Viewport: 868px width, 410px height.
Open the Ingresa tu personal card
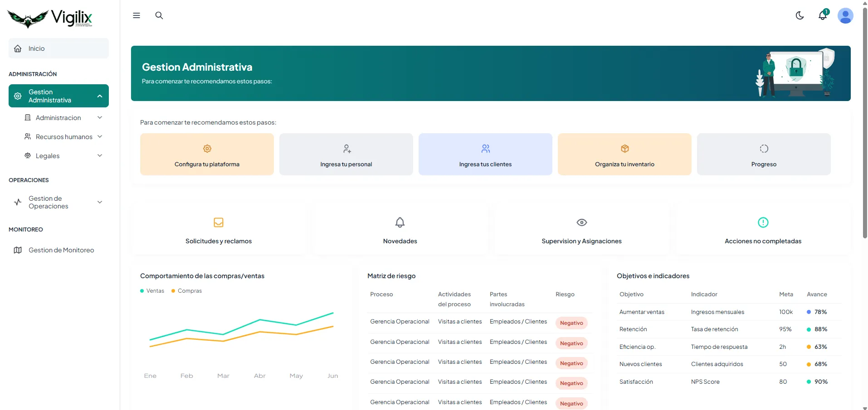tap(346, 154)
